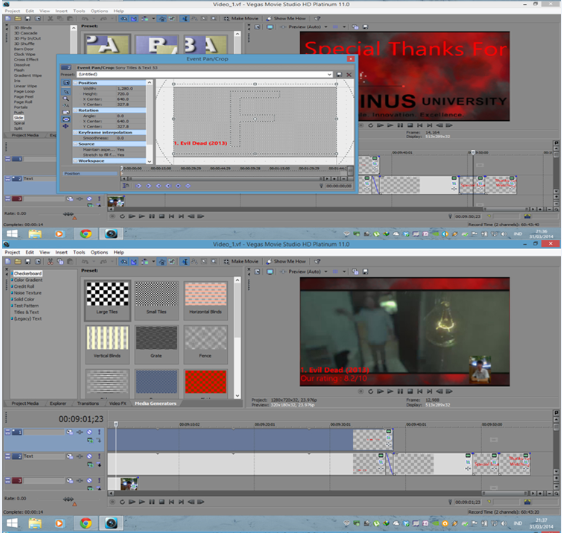Click Show Properties tool in Event Pan/Crop
The image size is (562, 533).
click(x=66, y=83)
